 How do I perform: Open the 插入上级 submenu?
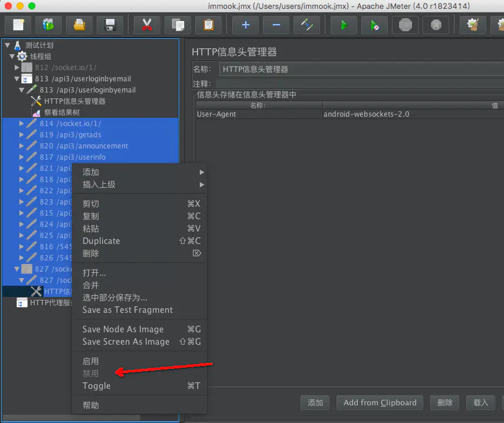(140, 184)
